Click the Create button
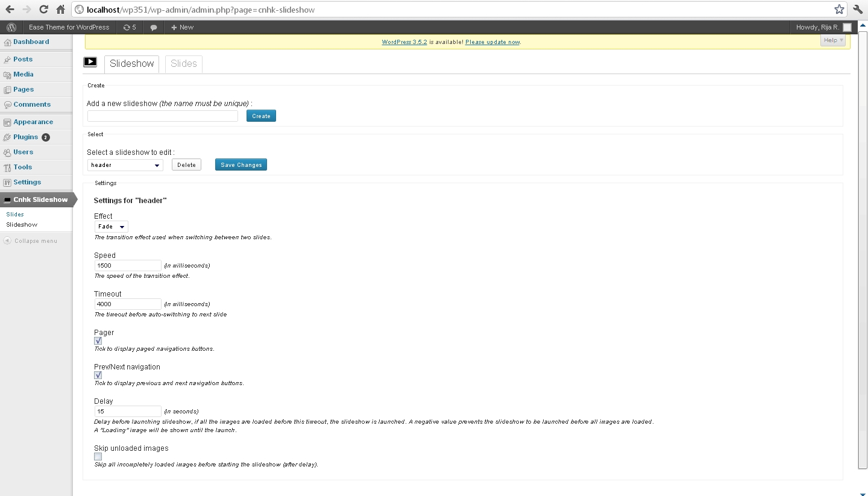Screen dimensions: 868x496 tap(261, 116)
